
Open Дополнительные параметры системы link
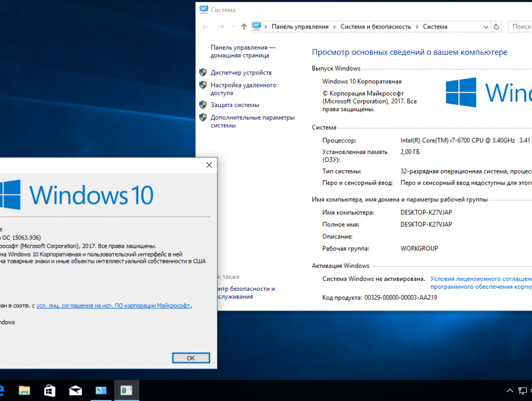tap(252, 121)
